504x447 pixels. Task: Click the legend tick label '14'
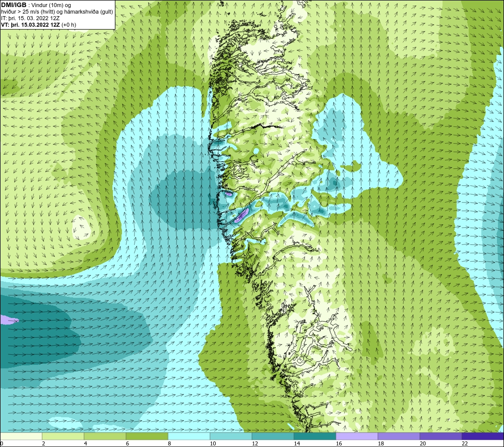[x=297, y=444]
